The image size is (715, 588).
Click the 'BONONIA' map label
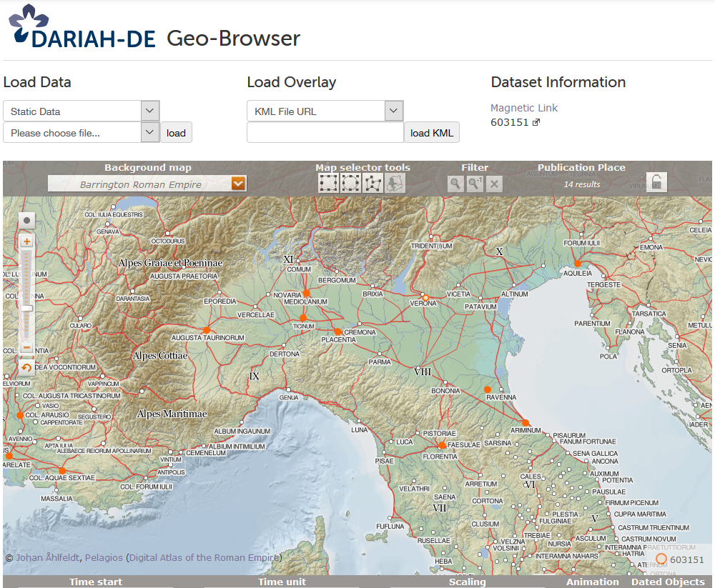coord(445,391)
